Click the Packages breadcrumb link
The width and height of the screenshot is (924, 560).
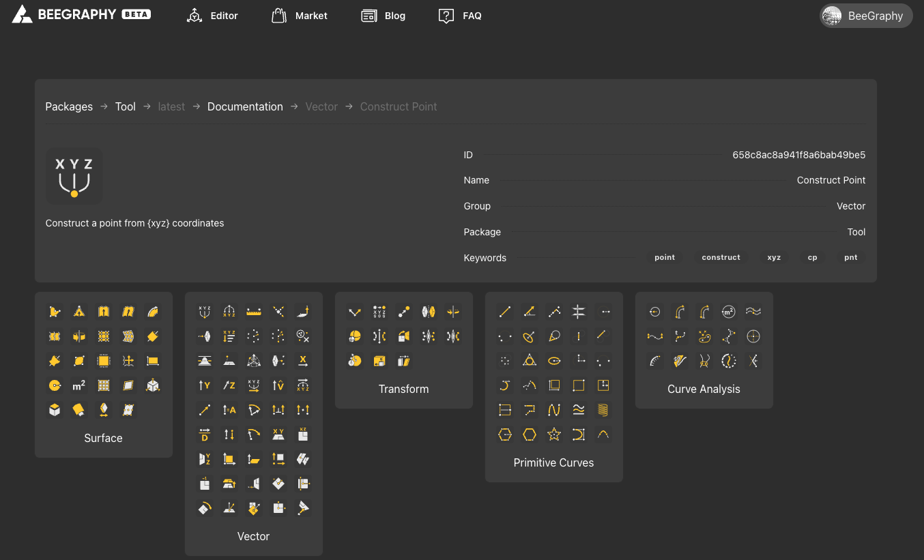69,106
